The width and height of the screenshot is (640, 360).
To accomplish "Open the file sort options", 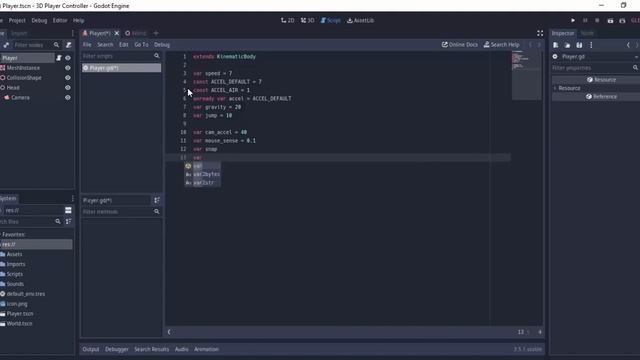I will tap(68, 221).
